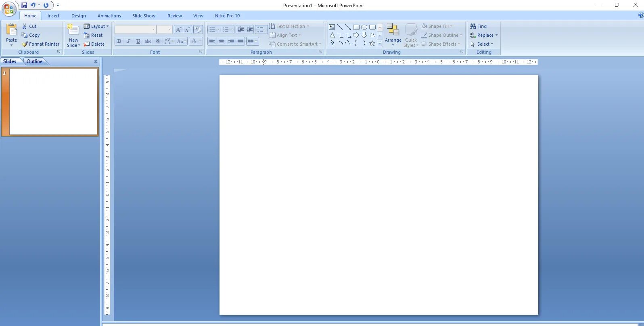Toggle strikethrough formatting
Image resolution: width=644 pixels, height=326 pixels.
coord(148,41)
